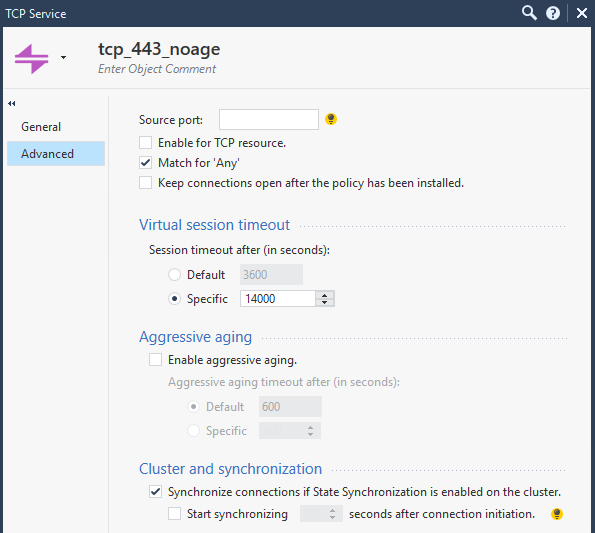This screenshot has width=595, height=533.
Task: Enable aggressive aging checkbox
Action: 155,360
